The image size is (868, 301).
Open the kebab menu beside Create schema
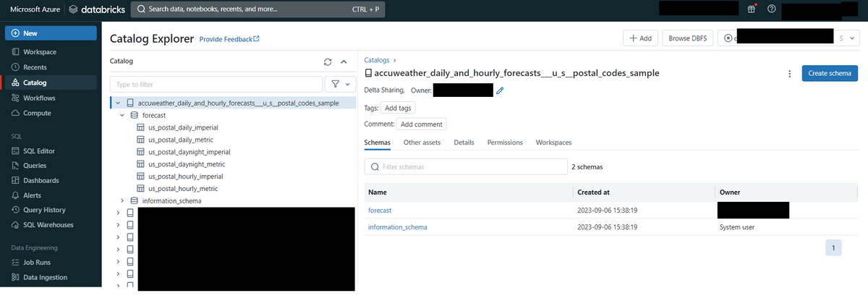coord(789,73)
